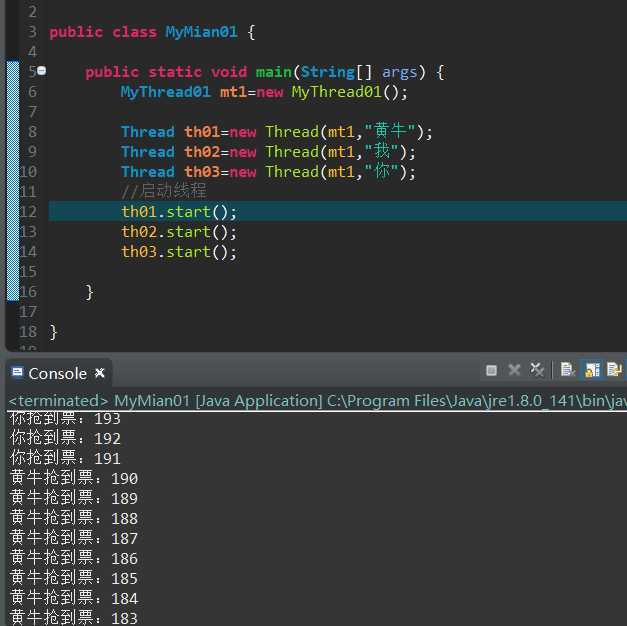Click the Terminate square icon in Console toolbar
The image size is (627, 626).
[x=491, y=370]
